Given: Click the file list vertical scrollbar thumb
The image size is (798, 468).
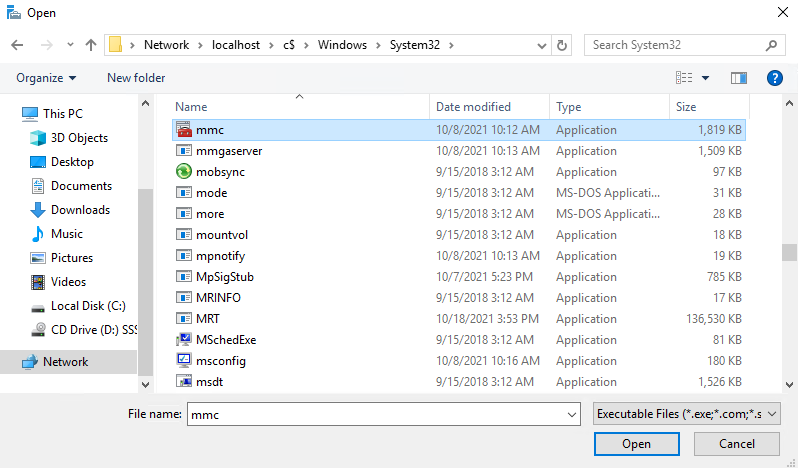Looking at the screenshot, I should (x=789, y=252).
